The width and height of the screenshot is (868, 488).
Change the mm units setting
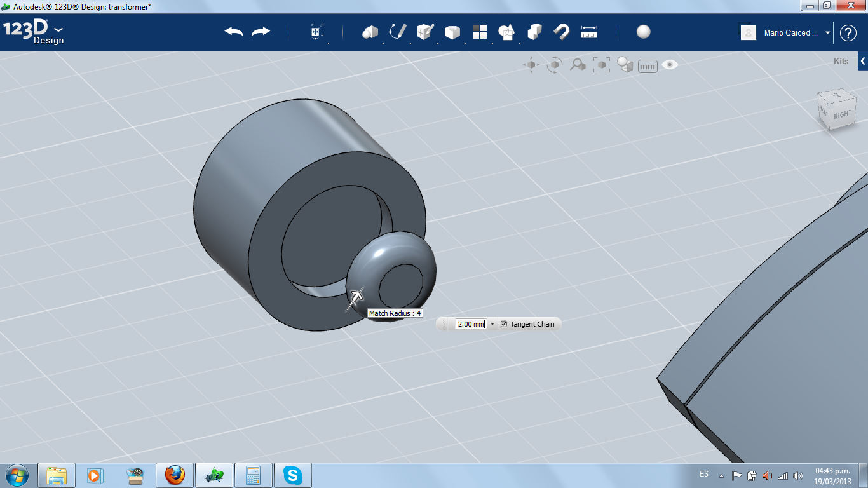pyautogui.click(x=648, y=66)
